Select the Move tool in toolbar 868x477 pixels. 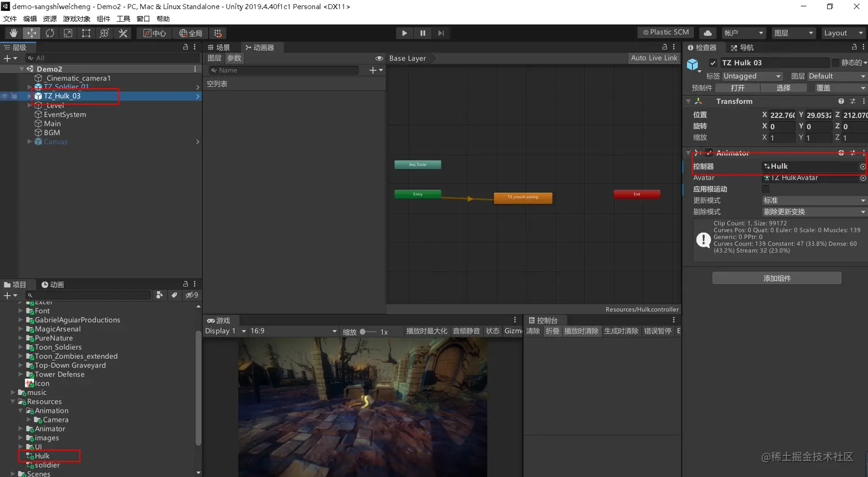click(32, 33)
